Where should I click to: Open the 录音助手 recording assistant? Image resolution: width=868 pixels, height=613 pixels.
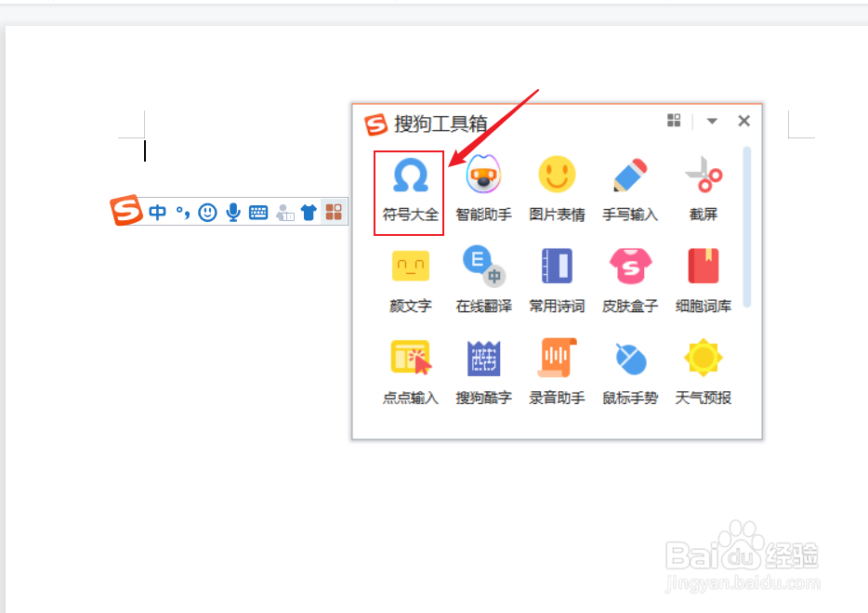[557, 372]
